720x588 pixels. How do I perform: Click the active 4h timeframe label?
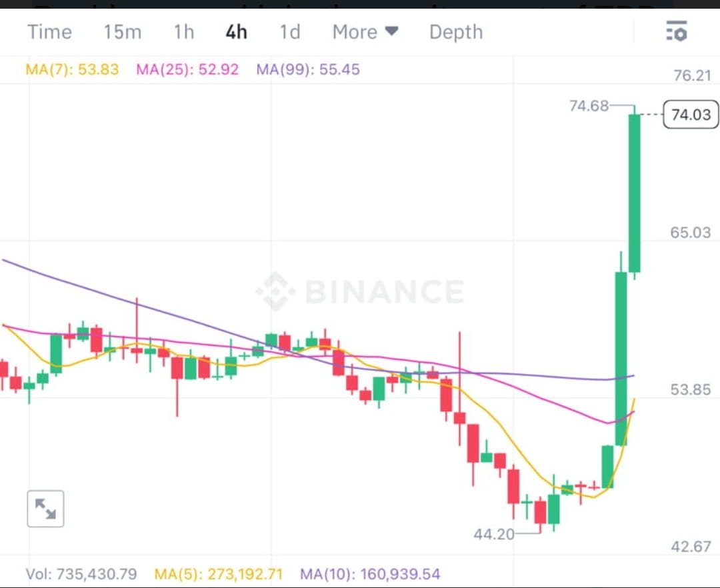[235, 31]
